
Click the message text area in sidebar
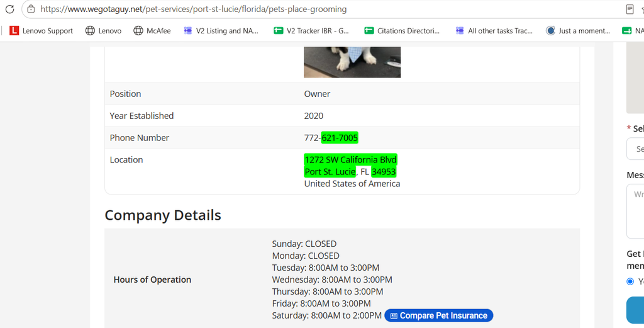coord(635,212)
